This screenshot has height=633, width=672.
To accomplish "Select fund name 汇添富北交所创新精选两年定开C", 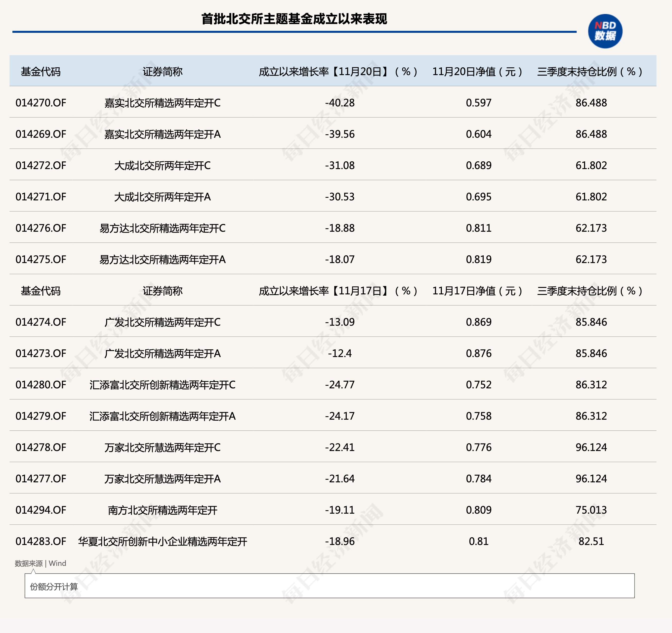I will click(162, 385).
